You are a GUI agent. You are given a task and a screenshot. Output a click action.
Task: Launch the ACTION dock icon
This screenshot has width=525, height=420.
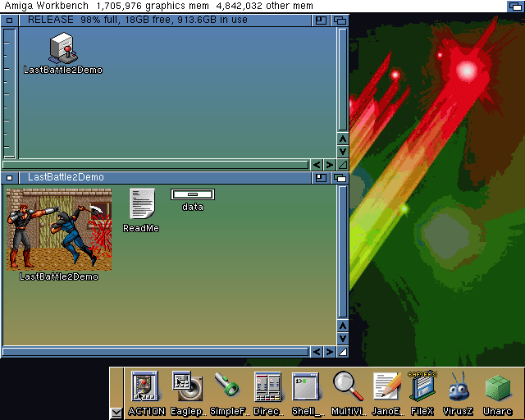(x=145, y=386)
